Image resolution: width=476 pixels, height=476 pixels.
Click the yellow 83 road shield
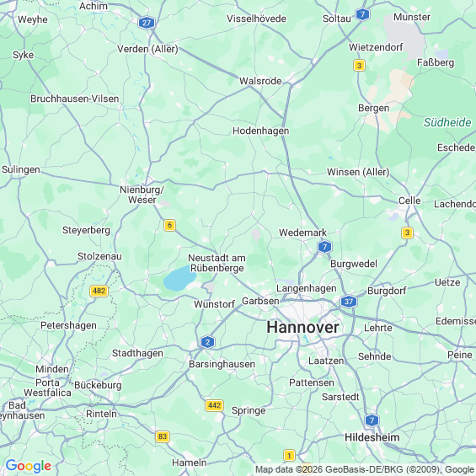163,436
